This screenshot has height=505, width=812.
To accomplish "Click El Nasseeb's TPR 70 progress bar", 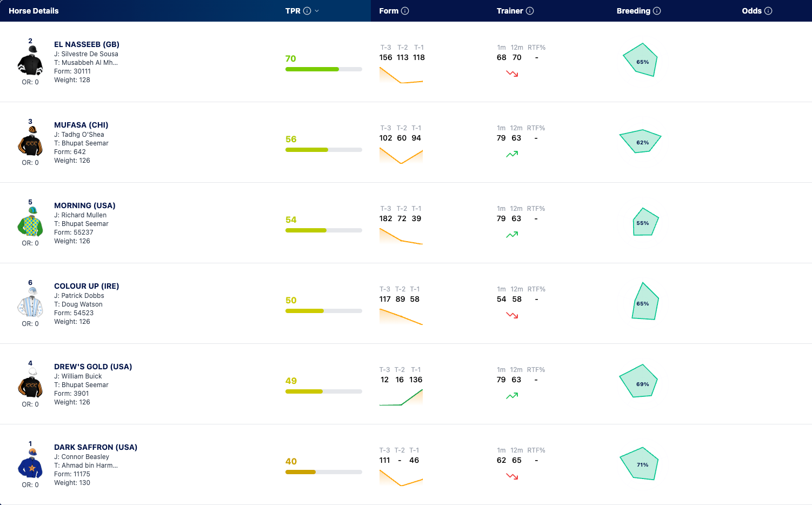I will click(x=324, y=69).
